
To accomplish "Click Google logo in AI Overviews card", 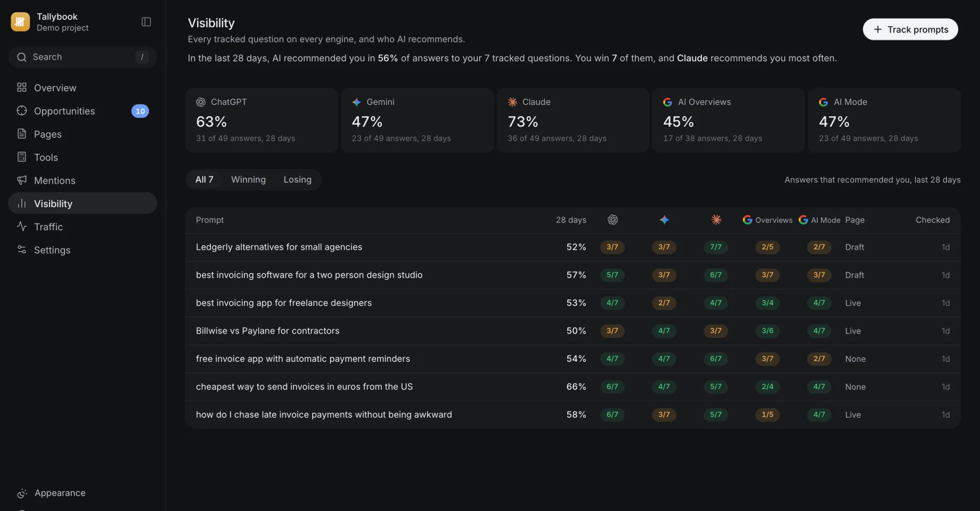I will [x=667, y=102].
